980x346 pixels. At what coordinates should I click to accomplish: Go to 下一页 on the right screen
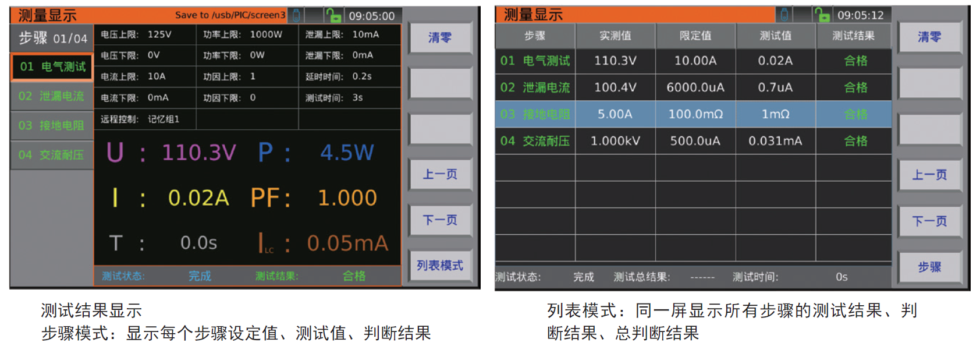tap(929, 221)
